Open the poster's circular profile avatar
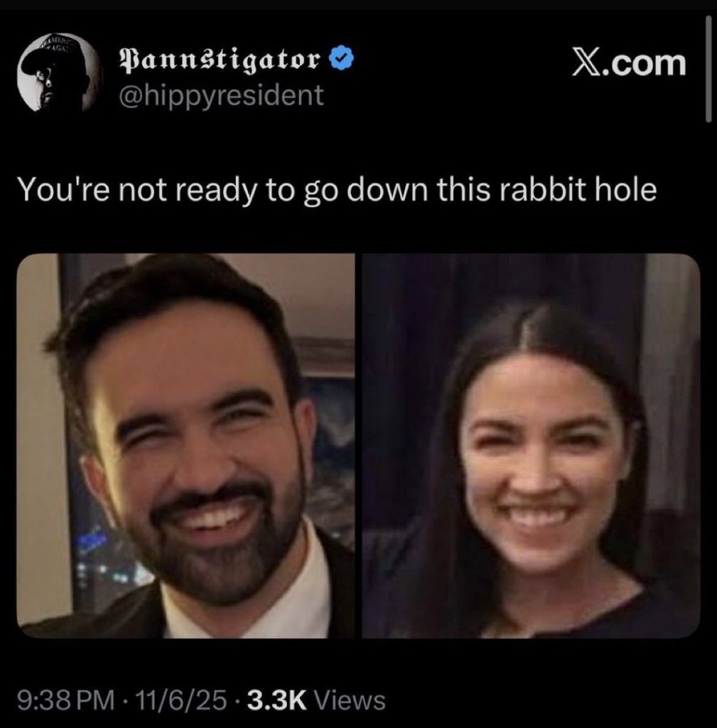Screen dimensions: 717x728 58,73
